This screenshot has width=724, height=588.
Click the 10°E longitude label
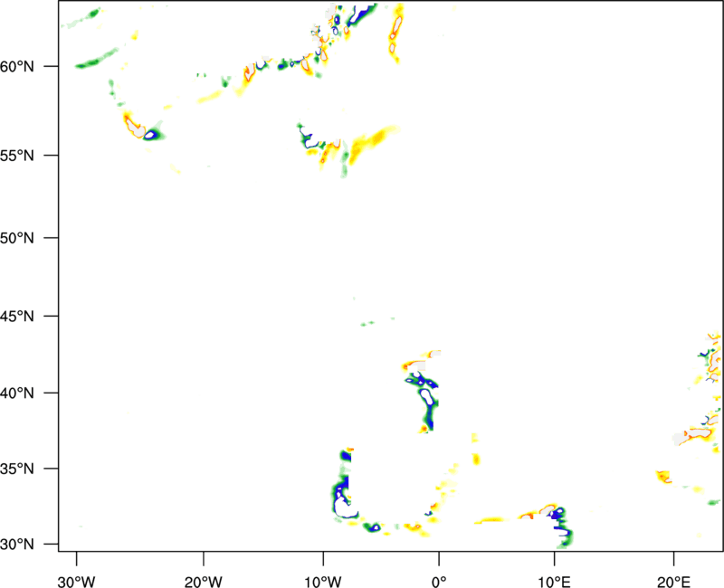coord(554,582)
